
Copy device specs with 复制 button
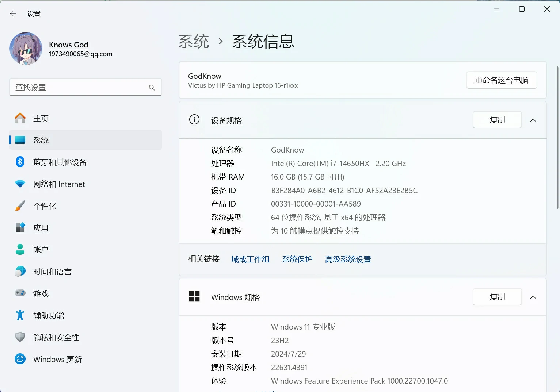(497, 120)
